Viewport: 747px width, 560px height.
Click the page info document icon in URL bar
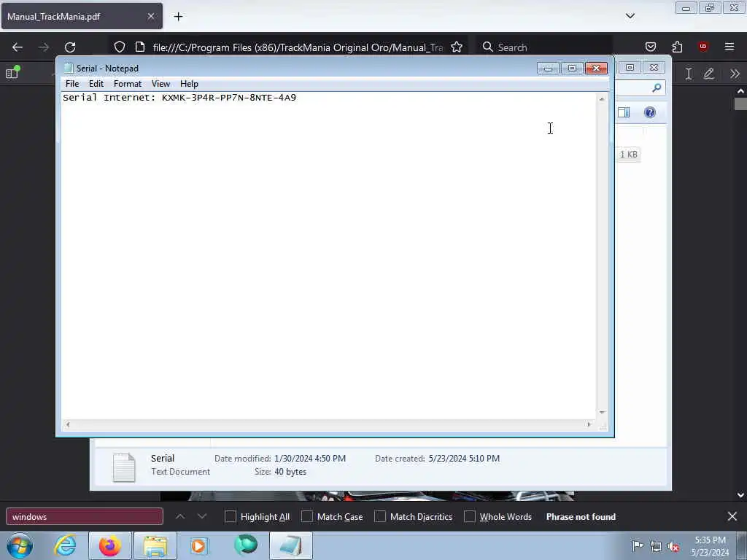pos(140,47)
